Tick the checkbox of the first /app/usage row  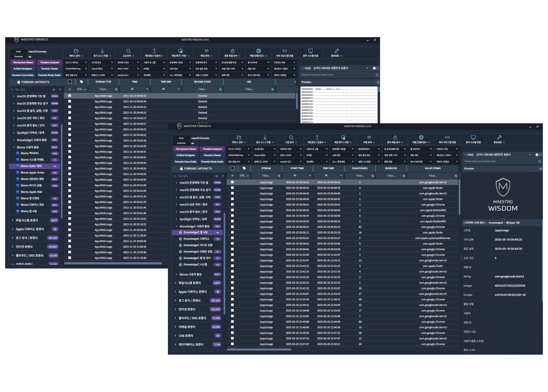[x=232, y=182]
